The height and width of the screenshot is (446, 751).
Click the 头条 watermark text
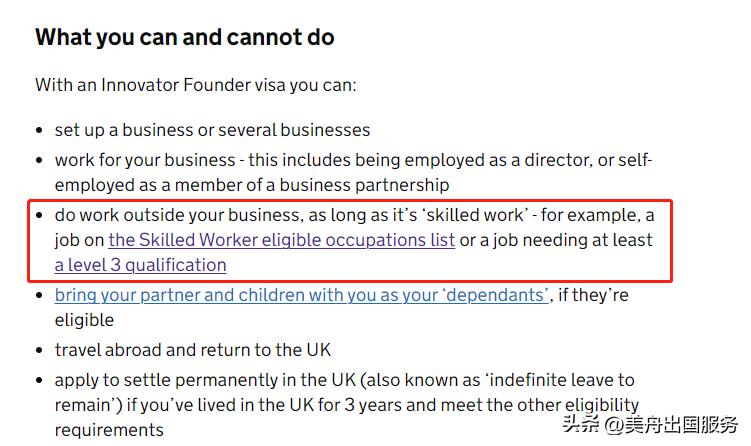click(x=580, y=423)
